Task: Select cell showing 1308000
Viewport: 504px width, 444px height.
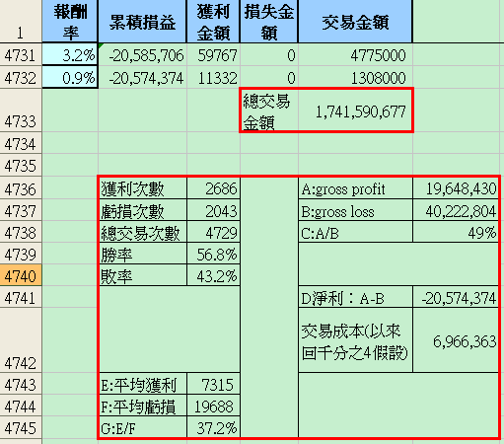Action: (355, 77)
